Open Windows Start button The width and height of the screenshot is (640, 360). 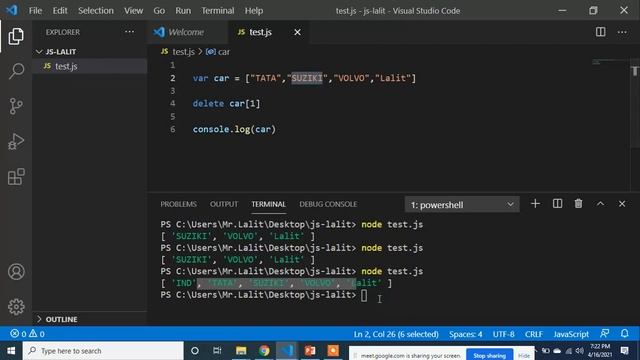[x=11, y=351]
